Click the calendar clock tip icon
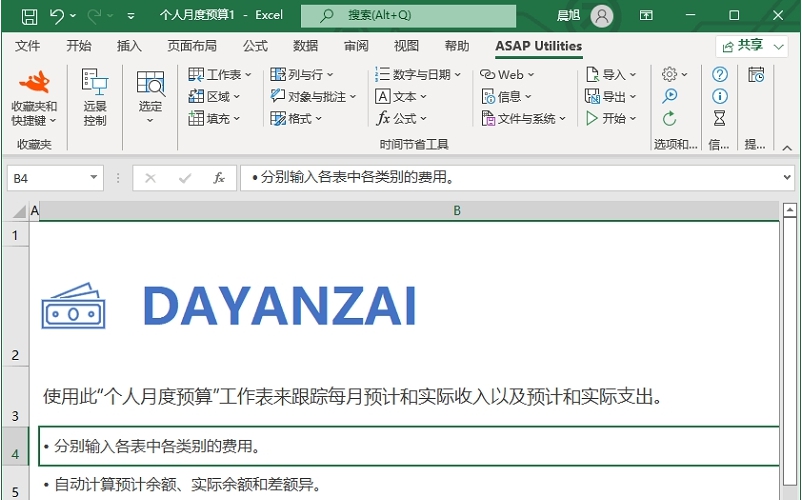 756,74
